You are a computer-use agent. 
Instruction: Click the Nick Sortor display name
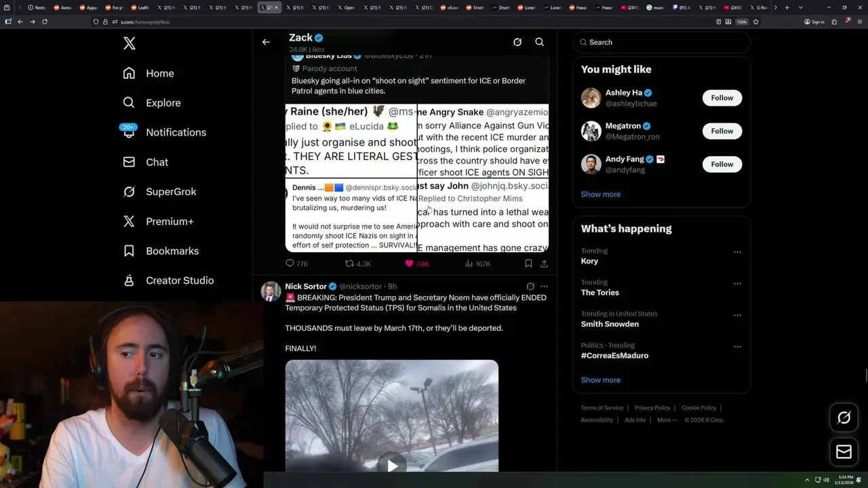(x=306, y=287)
